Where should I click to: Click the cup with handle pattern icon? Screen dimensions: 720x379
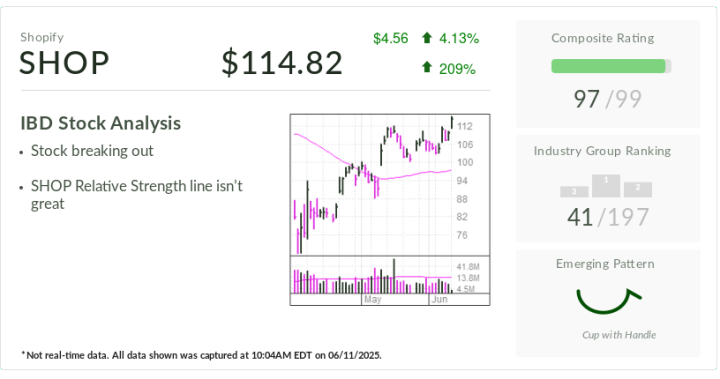[x=608, y=301]
